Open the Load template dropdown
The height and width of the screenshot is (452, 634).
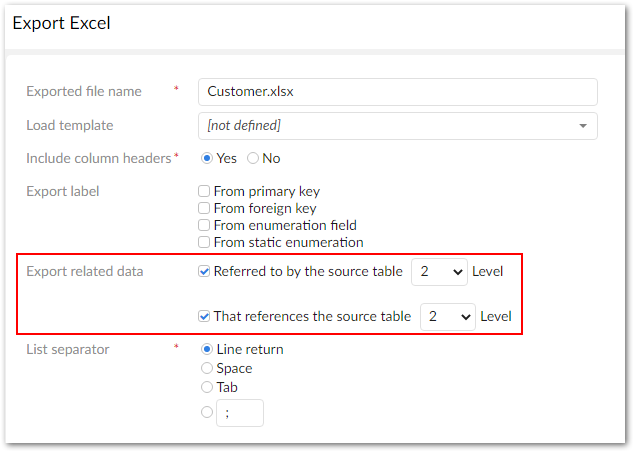click(397, 126)
